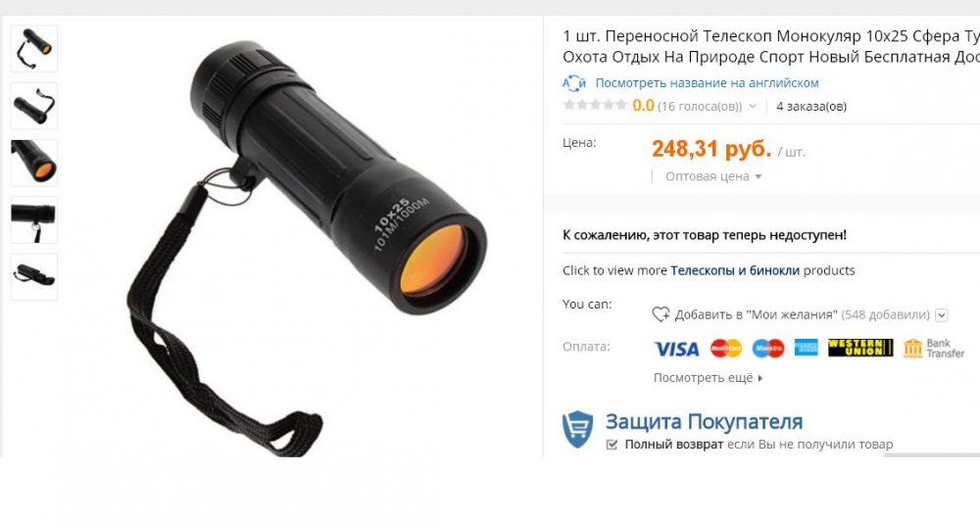This screenshot has width=980, height=522.
Task: Toggle the Полный возврат checkbox
Action: tap(612, 445)
